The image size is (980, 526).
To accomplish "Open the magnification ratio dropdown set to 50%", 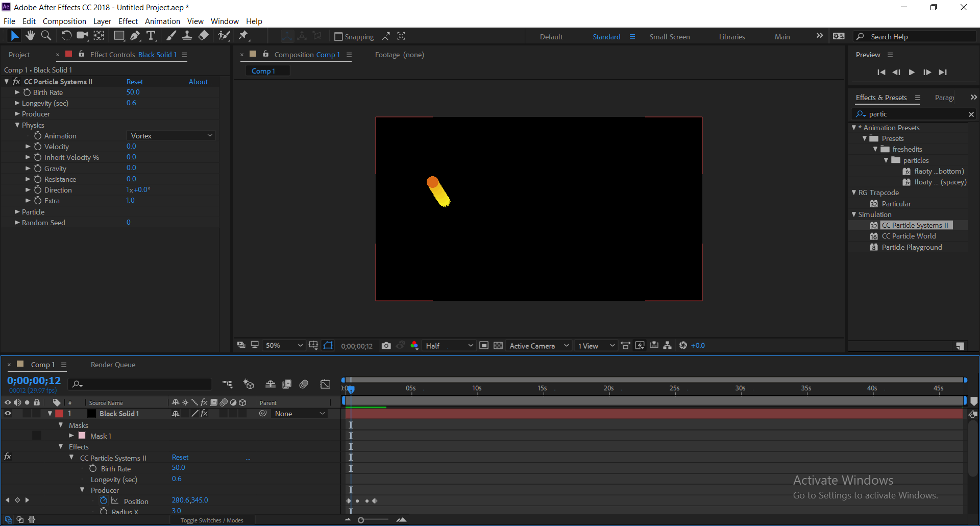I will tap(283, 345).
